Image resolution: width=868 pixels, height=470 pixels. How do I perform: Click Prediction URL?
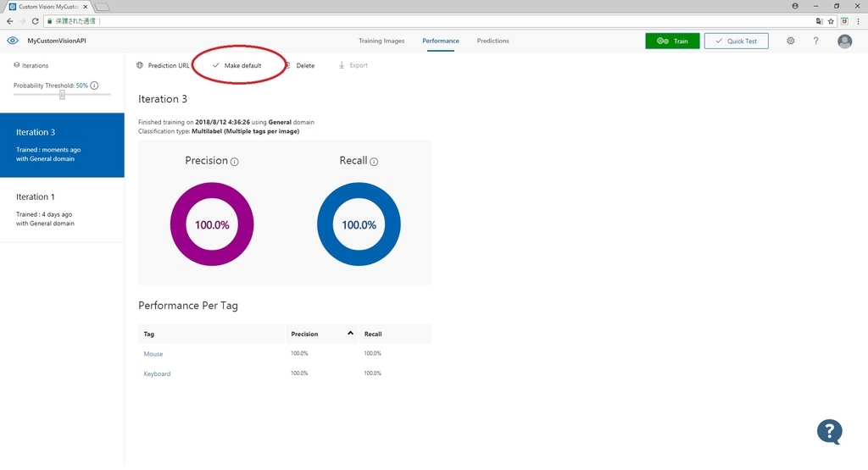(163, 65)
